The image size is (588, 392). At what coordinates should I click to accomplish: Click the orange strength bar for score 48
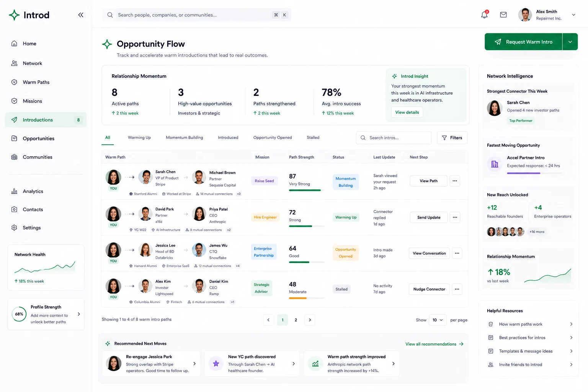(307, 298)
